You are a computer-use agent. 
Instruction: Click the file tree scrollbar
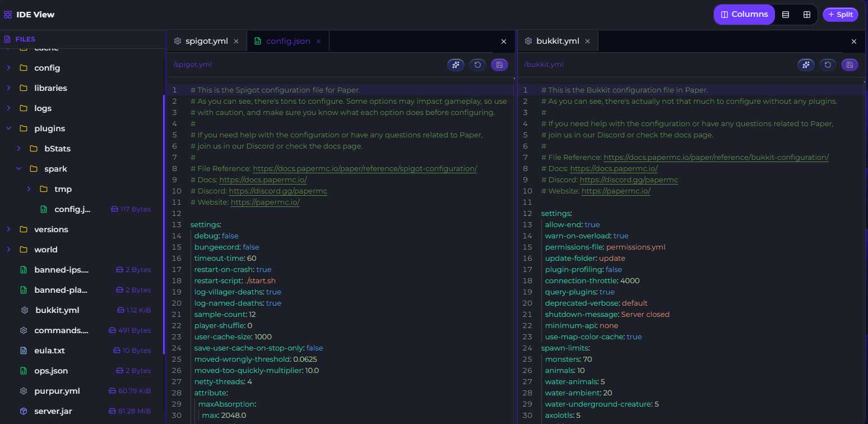[164, 224]
